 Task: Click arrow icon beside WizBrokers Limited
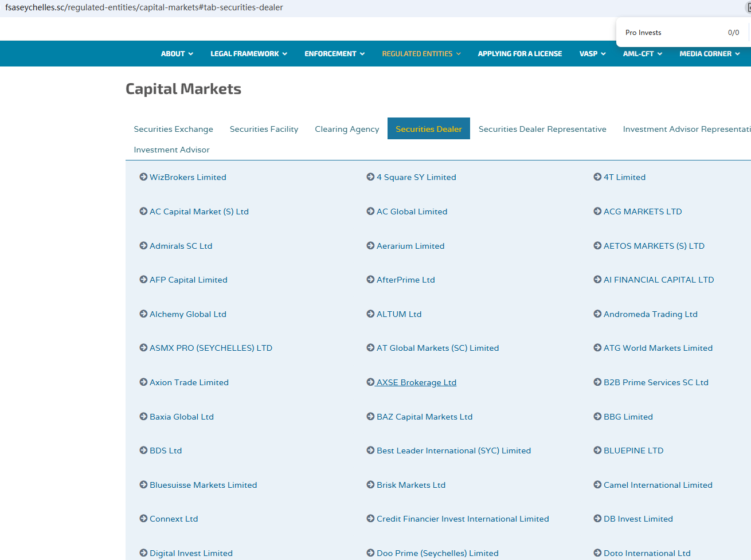[x=143, y=177]
